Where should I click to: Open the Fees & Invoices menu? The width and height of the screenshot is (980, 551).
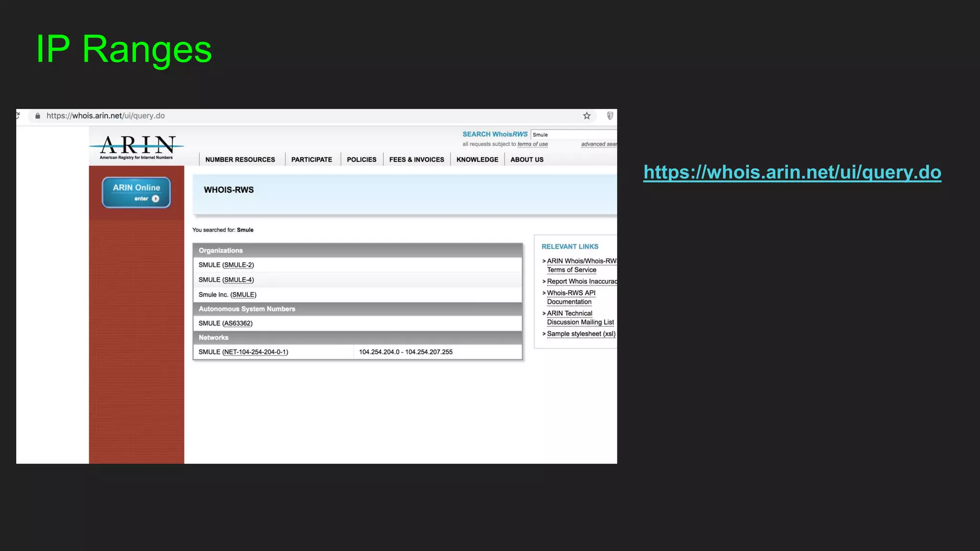(x=416, y=160)
